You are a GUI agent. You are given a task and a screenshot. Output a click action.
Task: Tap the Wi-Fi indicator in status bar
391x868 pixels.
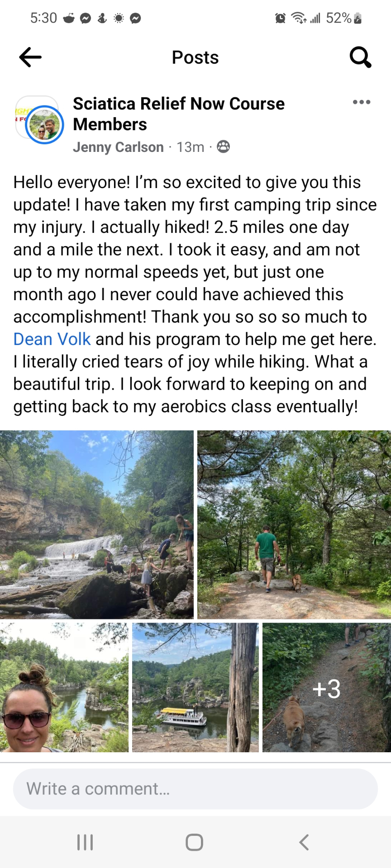298,18
